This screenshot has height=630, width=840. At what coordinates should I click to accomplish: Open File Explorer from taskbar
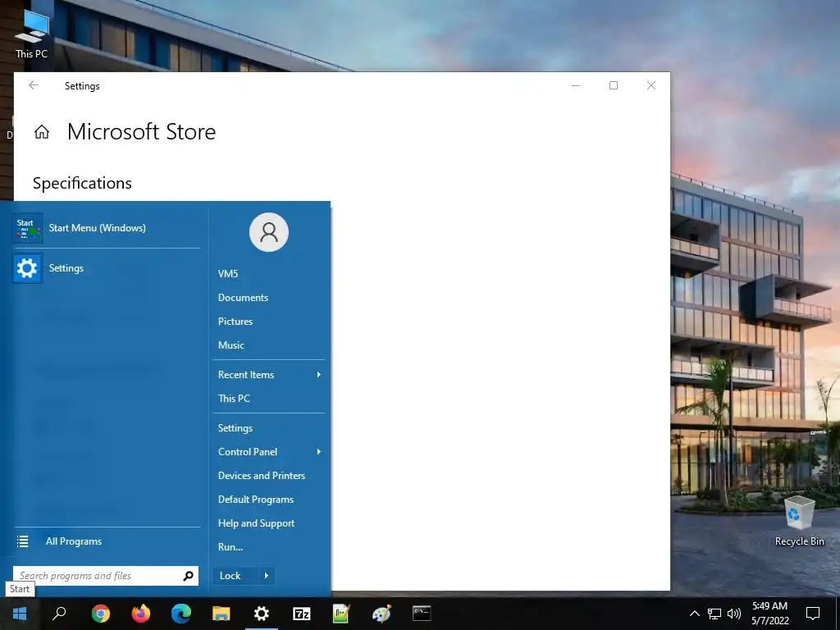point(221,614)
